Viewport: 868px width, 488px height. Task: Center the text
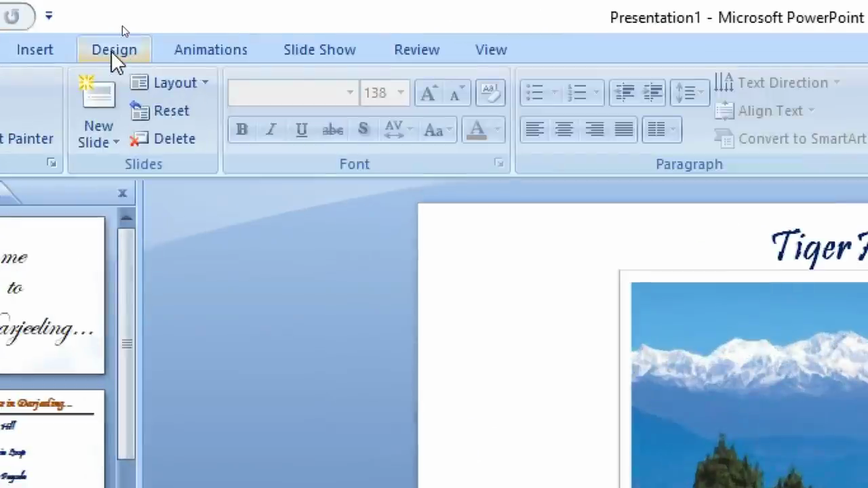point(564,129)
